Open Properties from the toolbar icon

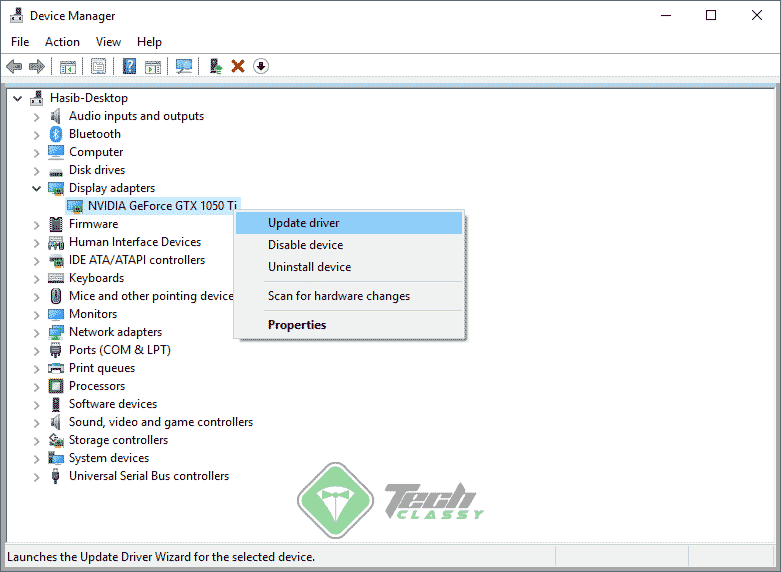pos(99,66)
